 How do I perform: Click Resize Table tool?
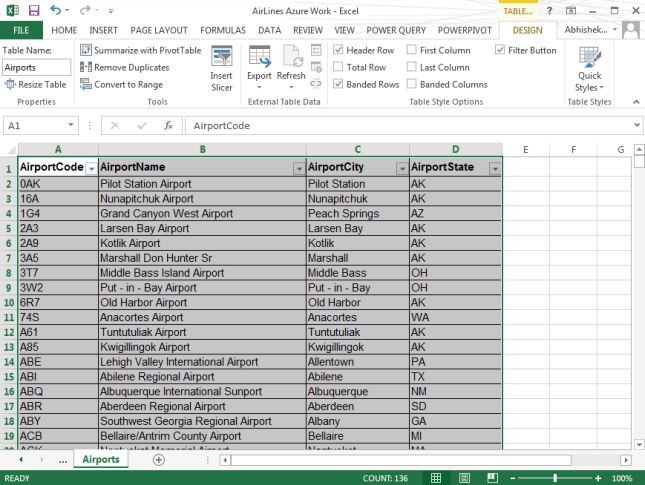[x=35, y=84]
